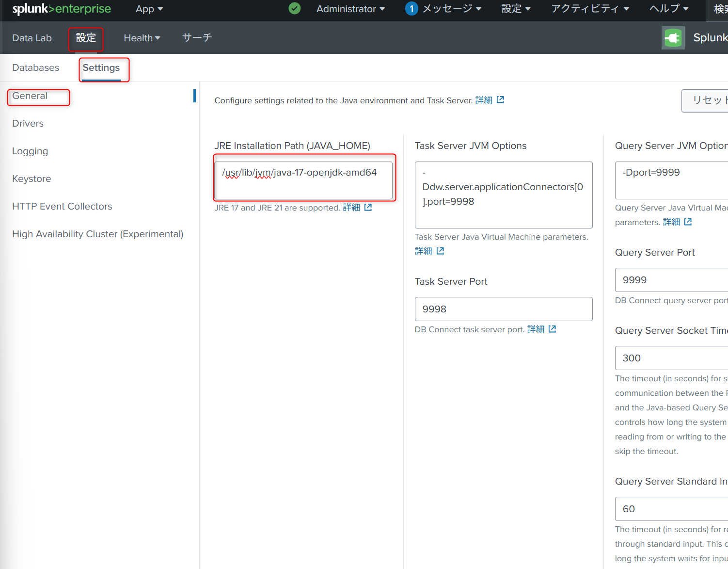Select the 設定 tab in app navigation
The height and width of the screenshot is (569, 728).
pyautogui.click(x=86, y=38)
